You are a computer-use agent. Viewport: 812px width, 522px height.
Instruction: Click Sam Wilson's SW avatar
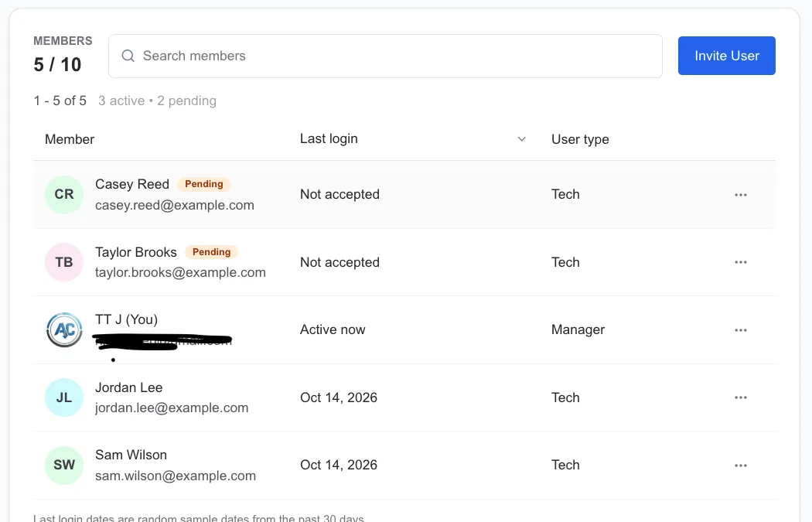(x=64, y=465)
